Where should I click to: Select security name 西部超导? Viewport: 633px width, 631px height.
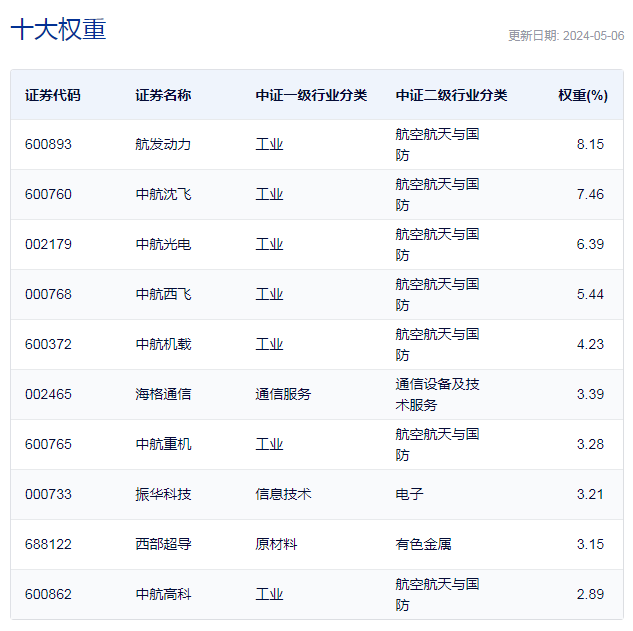point(163,544)
